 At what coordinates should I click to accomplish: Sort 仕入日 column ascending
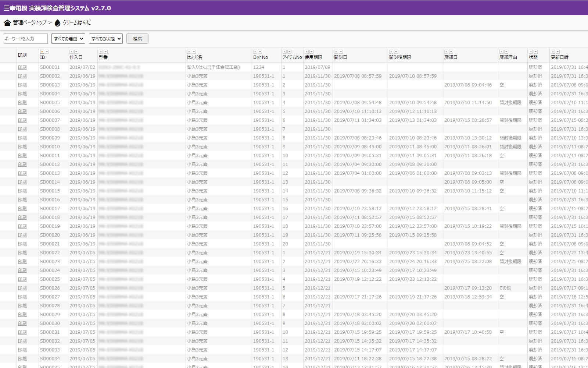coord(71,52)
